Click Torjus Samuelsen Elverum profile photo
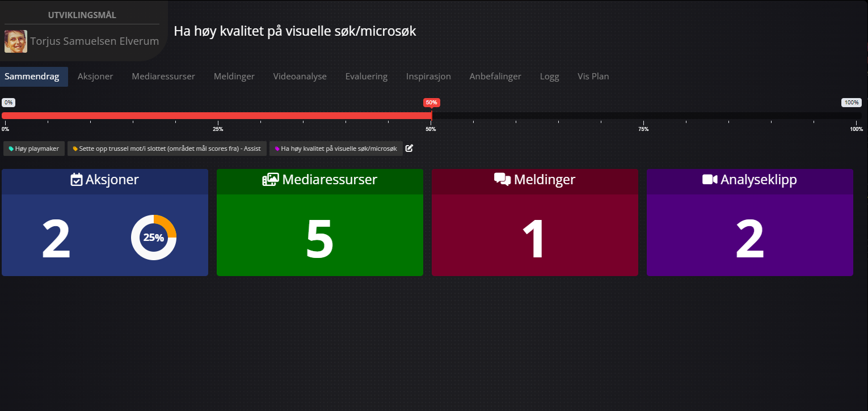This screenshot has height=411, width=868. point(16,41)
